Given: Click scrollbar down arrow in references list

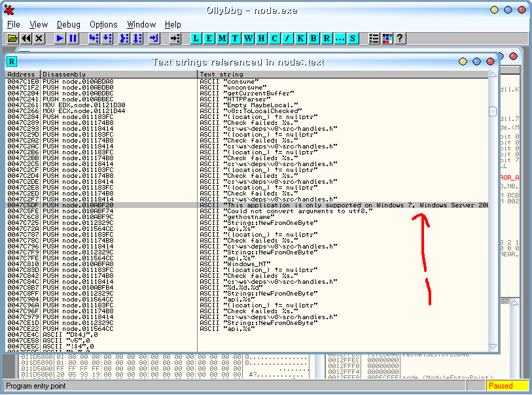Looking at the screenshot, I should [x=493, y=347].
